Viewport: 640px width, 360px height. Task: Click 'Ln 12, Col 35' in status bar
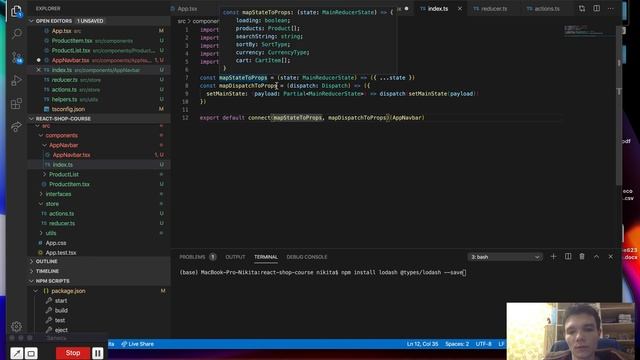click(x=422, y=344)
